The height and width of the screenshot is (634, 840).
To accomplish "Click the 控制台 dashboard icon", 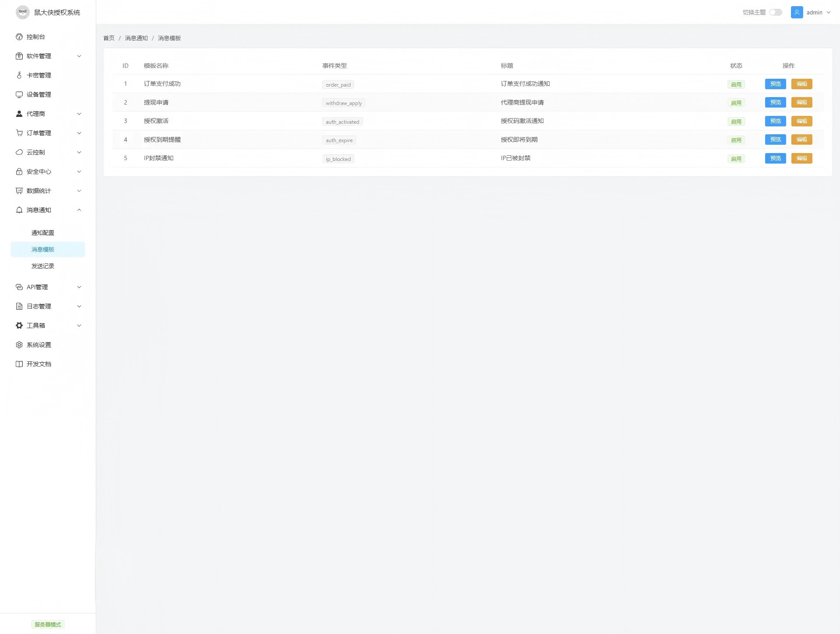I will 19,37.
